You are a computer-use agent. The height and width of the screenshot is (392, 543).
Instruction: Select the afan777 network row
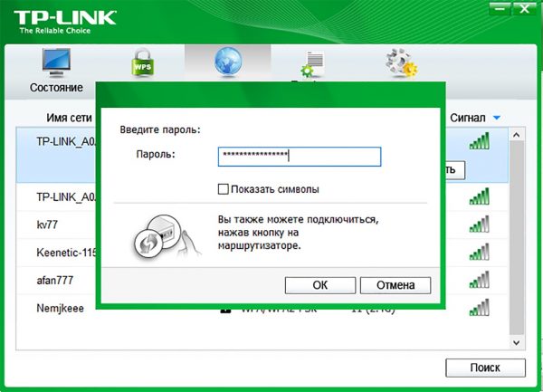[x=55, y=280]
